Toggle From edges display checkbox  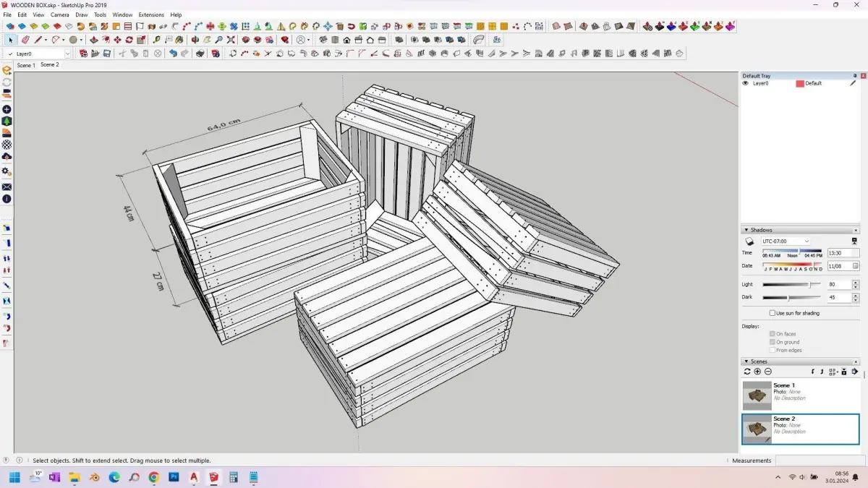773,350
